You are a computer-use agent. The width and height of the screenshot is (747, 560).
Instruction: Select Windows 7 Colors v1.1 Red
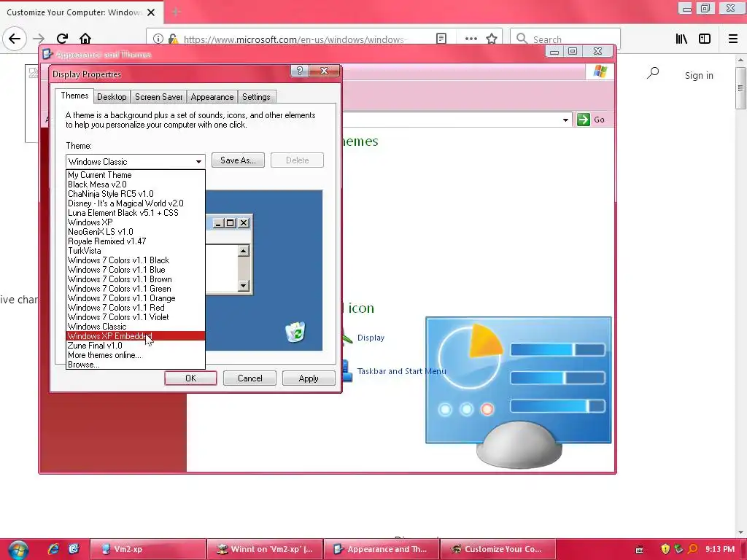[136, 308]
